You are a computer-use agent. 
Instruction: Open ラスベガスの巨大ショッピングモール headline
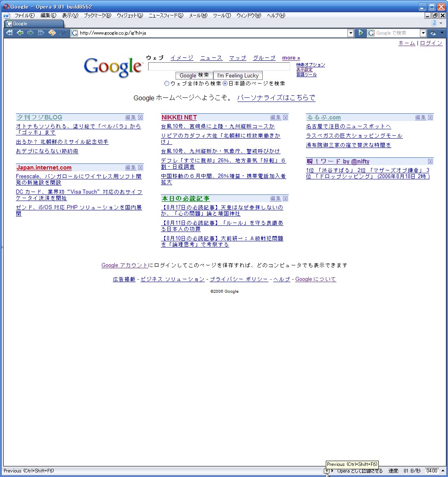tap(354, 136)
